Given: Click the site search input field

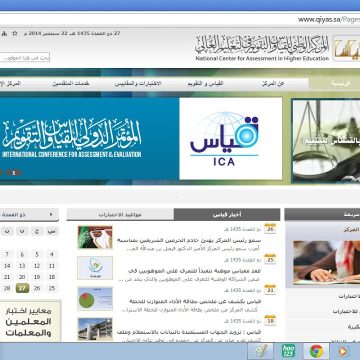Looking at the screenshot, I should [25, 57].
